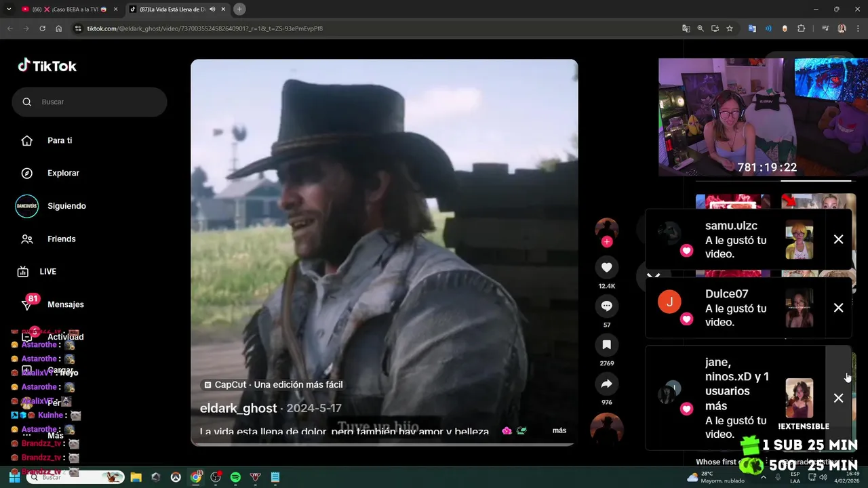Dismiss the Dulce07 notification

(x=838, y=308)
